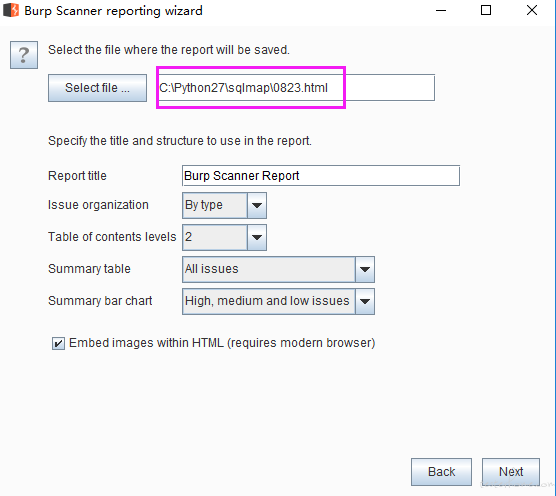The width and height of the screenshot is (556, 496).
Task: Click the Burp Suite logo in title bar
Action: 11,10
